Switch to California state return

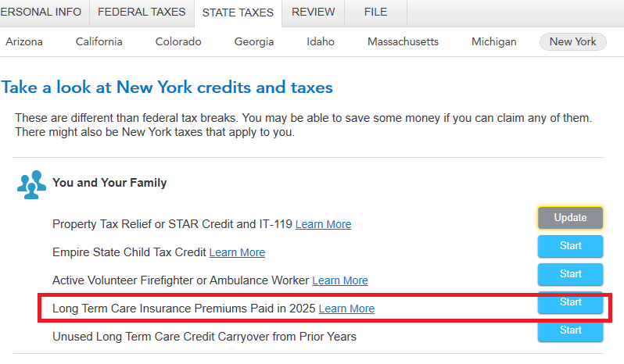pyautogui.click(x=99, y=42)
